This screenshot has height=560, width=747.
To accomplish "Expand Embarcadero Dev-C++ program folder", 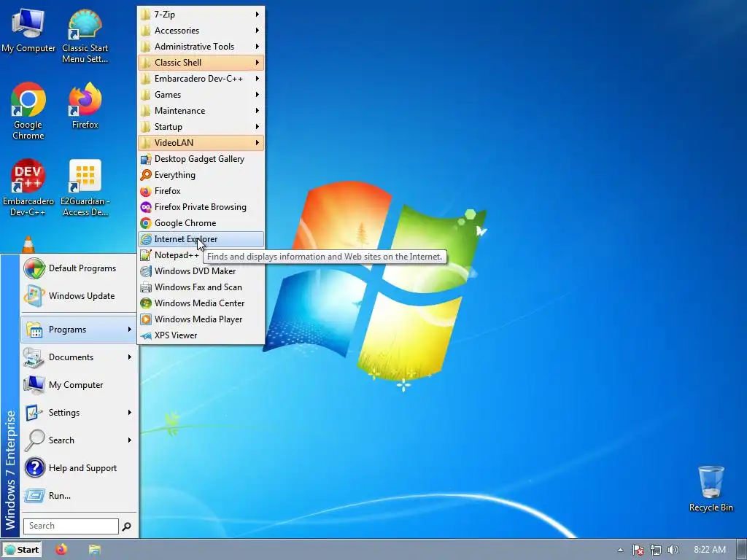I will [201, 79].
